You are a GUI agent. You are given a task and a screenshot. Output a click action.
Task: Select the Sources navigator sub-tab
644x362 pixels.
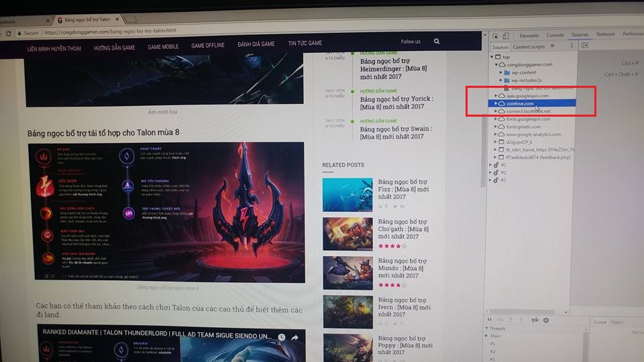pos(500,47)
